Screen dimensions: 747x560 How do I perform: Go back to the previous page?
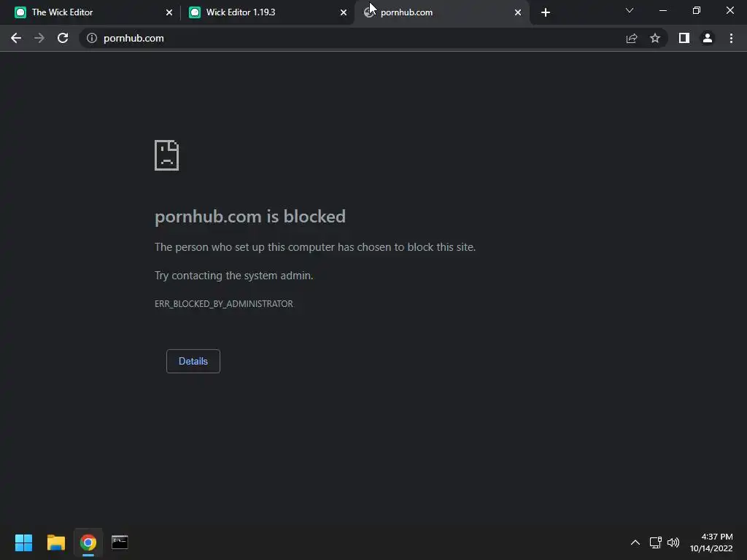[16, 38]
